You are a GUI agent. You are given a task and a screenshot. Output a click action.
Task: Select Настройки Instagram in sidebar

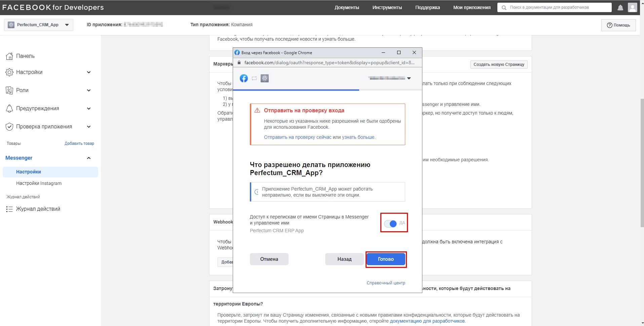tap(39, 183)
